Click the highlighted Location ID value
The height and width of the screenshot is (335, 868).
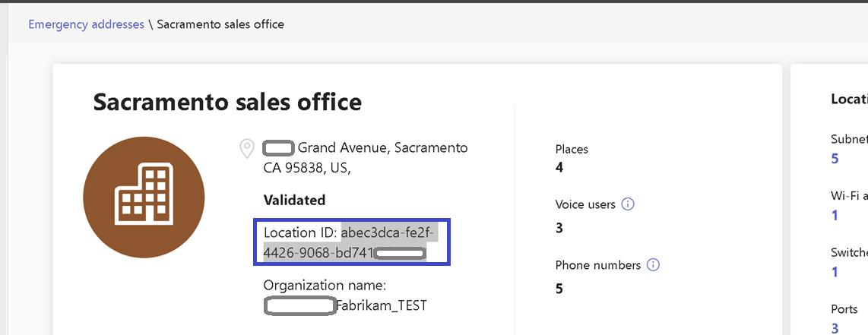coord(350,243)
